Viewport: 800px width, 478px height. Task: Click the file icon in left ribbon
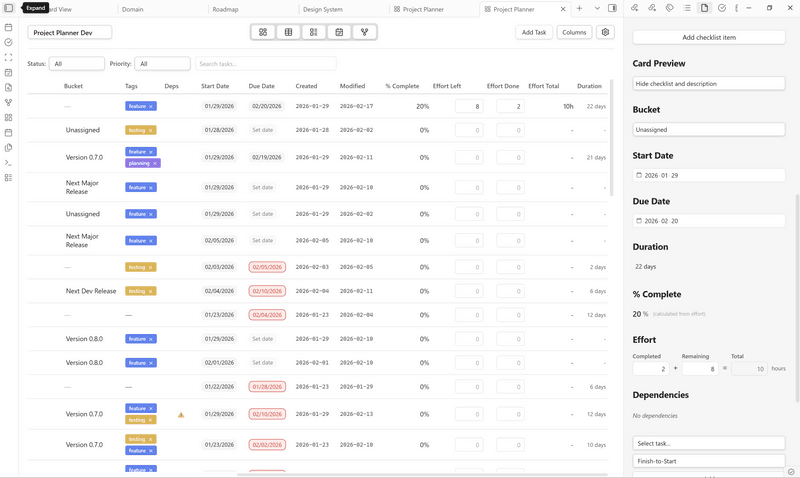click(8, 88)
